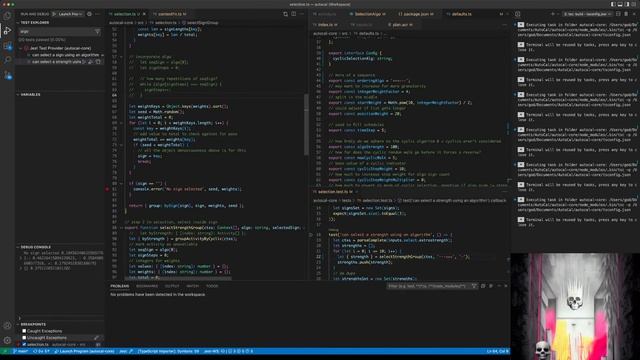Image resolution: width=640 pixels, height=360 pixels.
Task: Click the main branch in status bar
Action: (20, 351)
